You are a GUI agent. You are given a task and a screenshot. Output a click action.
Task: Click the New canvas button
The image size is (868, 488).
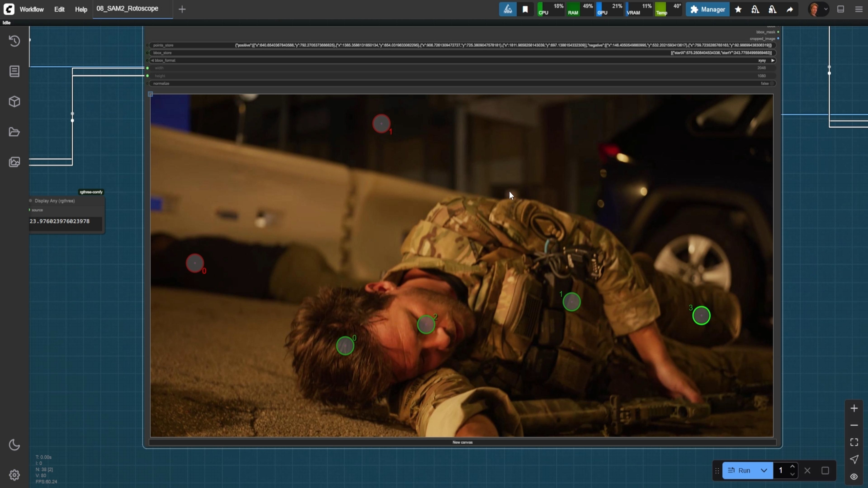click(462, 442)
